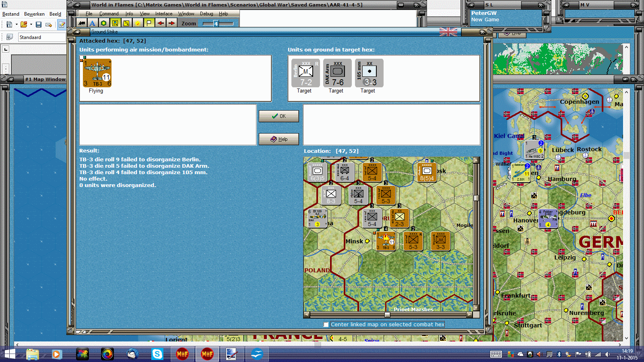
Task: Click the save floppy disk icon
Action: [39, 25]
